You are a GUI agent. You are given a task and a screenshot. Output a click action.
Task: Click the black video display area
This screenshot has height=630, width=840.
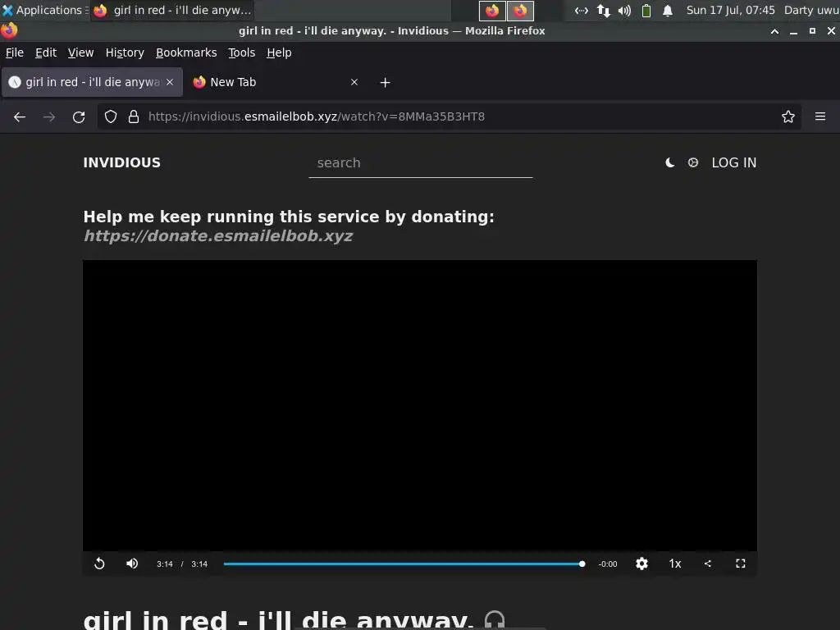pyautogui.click(x=420, y=405)
